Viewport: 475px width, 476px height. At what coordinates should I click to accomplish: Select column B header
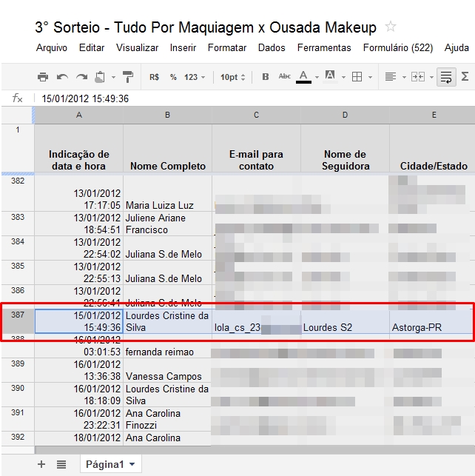167,115
